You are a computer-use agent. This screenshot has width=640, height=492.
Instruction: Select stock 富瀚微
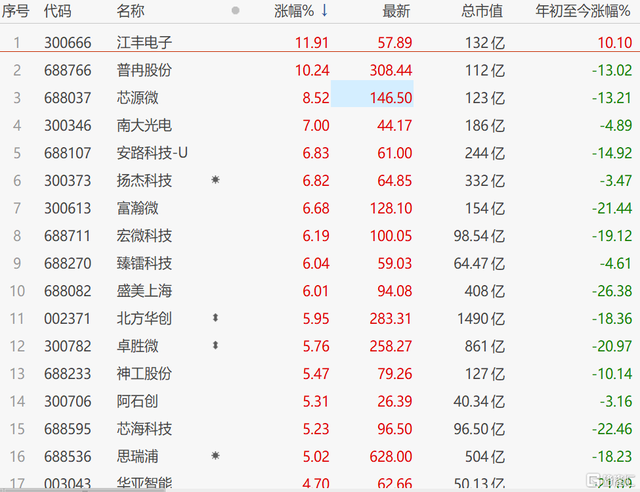click(138, 208)
